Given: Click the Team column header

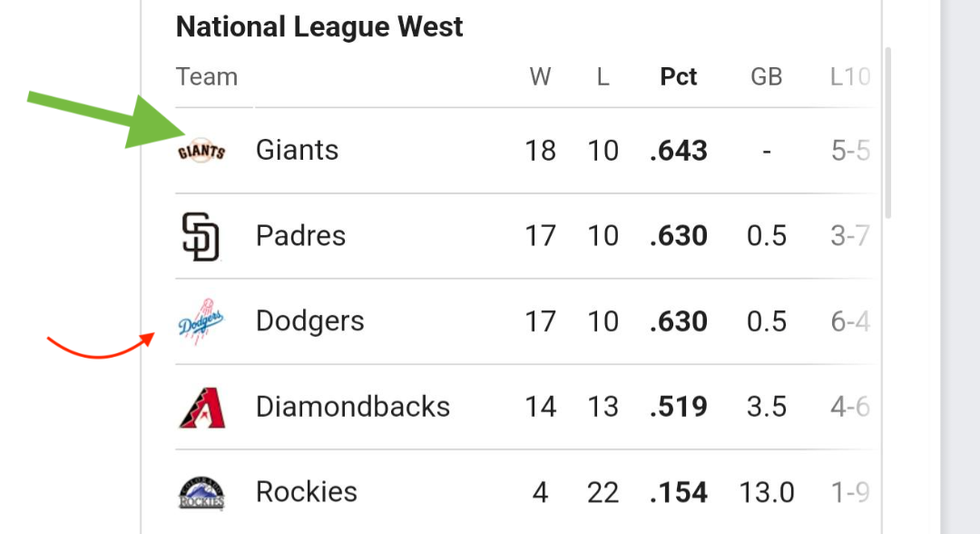Looking at the screenshot, I should tap(207, 77).
